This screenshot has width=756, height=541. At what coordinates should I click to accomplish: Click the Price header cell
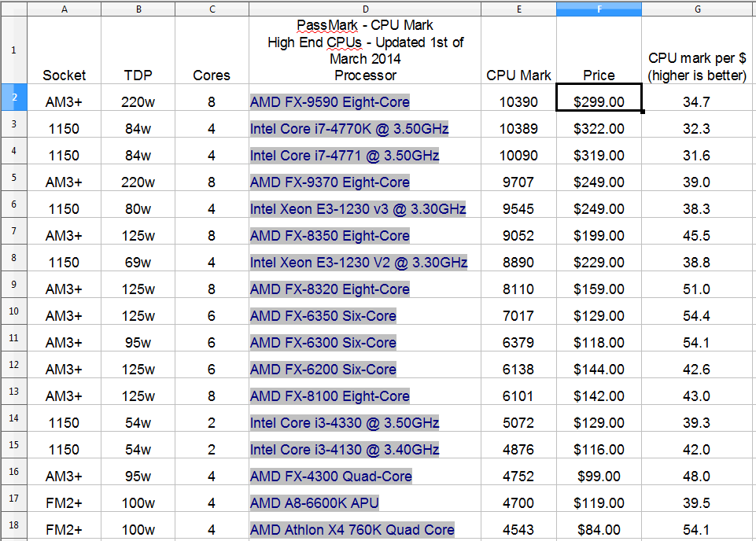[x=599, y=50]
